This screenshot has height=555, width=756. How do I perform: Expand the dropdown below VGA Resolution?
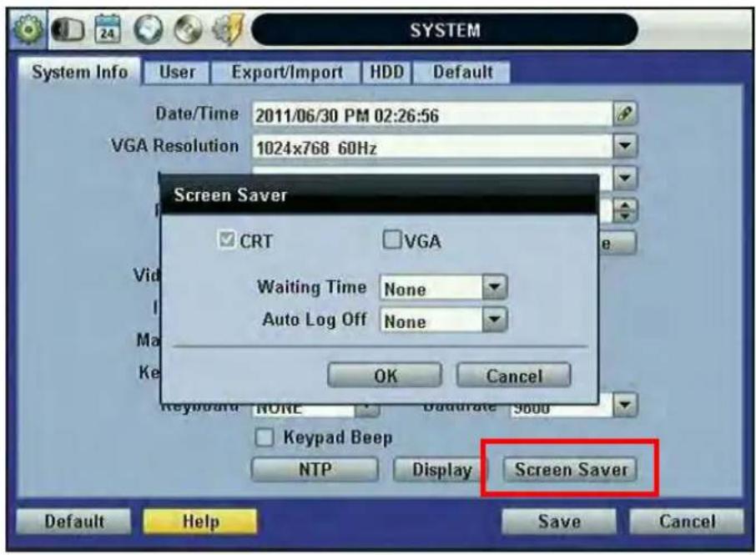(625, 178)
